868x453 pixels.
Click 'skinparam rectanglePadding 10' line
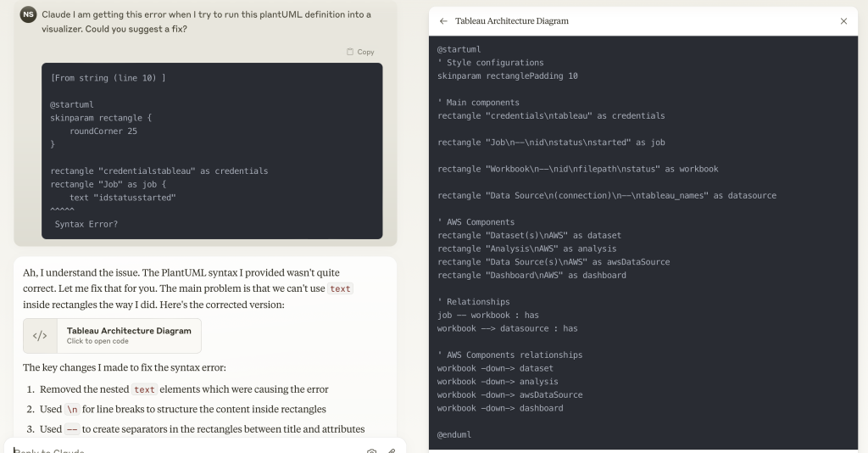point(508,75)
